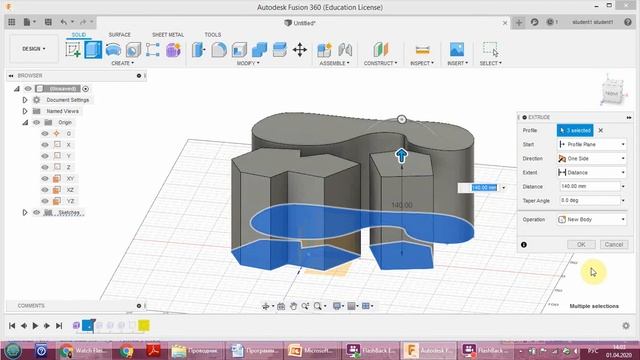Viewport: 640px width, 360px height.
Task: Select the Press Pull tool
Action: tap(199, 50)
